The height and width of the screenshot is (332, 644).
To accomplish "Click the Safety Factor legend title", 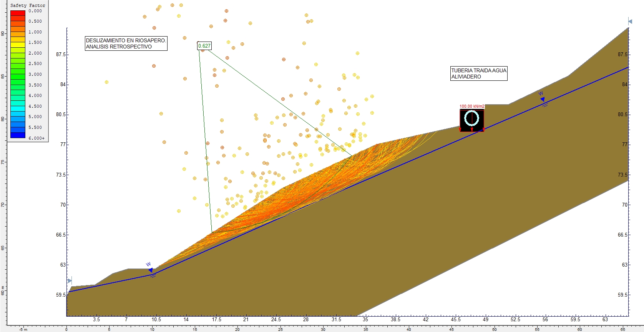I will coord(28,5).
